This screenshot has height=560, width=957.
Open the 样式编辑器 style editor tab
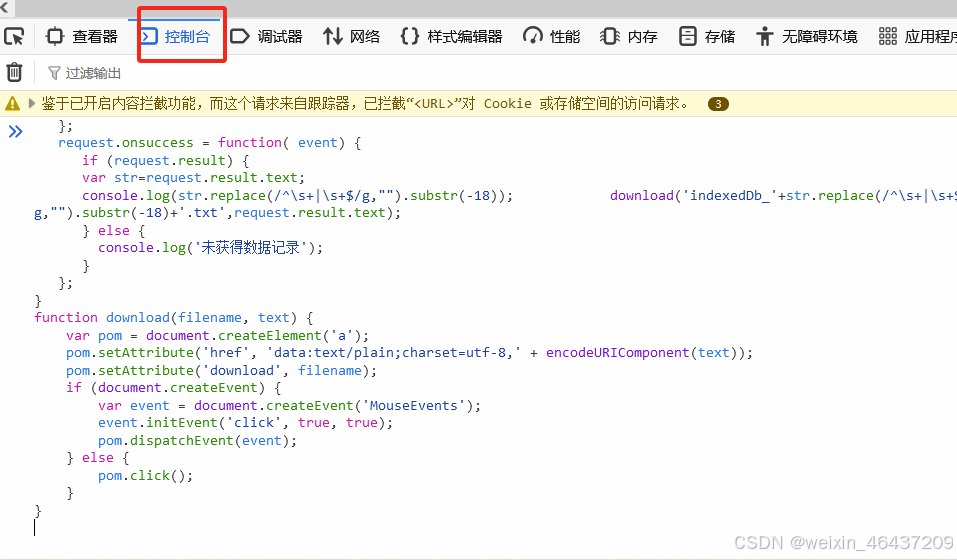click(x=452, y=37)
